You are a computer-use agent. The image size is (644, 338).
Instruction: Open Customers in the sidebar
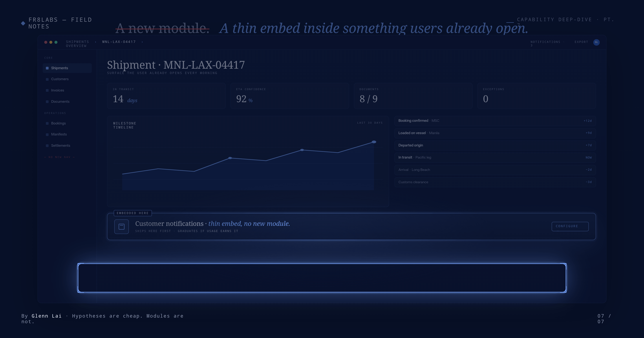pyautogui.click(x=67, y=79)
